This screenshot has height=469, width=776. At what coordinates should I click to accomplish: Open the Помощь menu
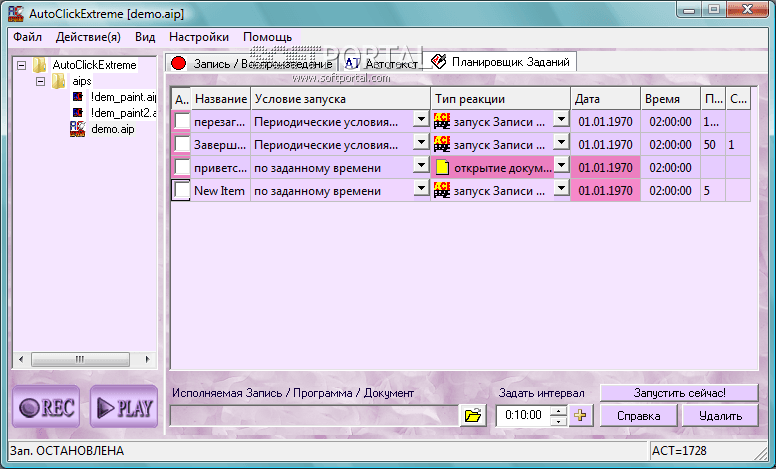(268, 37)
